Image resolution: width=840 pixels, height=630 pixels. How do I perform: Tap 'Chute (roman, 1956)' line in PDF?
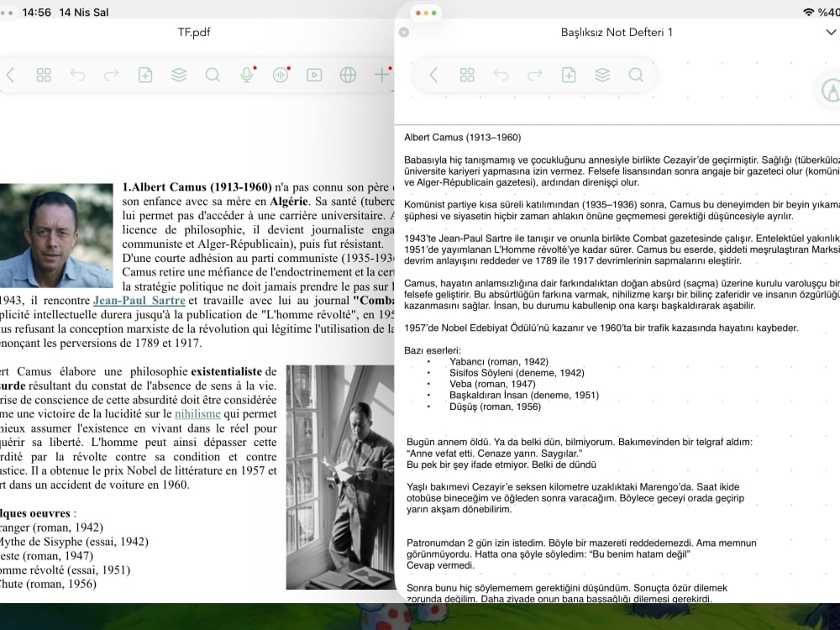tap(48, 584)
